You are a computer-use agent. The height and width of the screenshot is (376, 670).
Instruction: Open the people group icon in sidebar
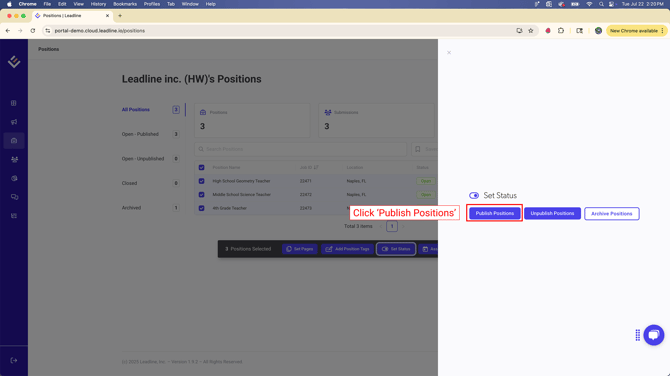14,159
